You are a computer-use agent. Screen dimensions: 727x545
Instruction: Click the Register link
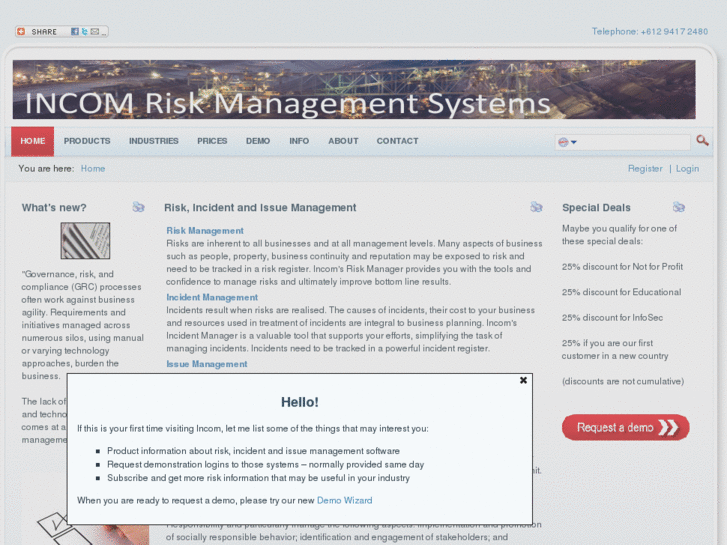[x=645, y=168]
